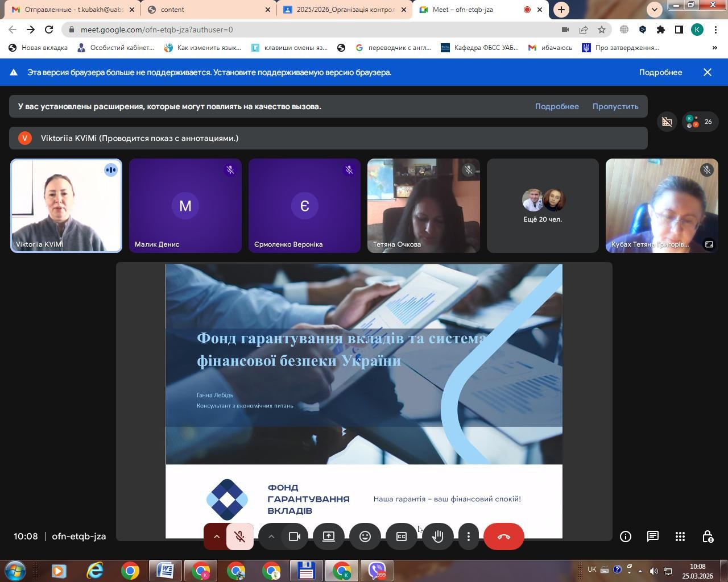Open host controls lock icon

coord(708,537)
